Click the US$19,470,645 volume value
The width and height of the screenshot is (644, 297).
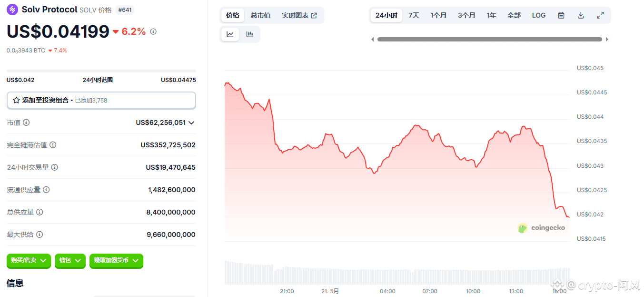click(x=171, y=167)
